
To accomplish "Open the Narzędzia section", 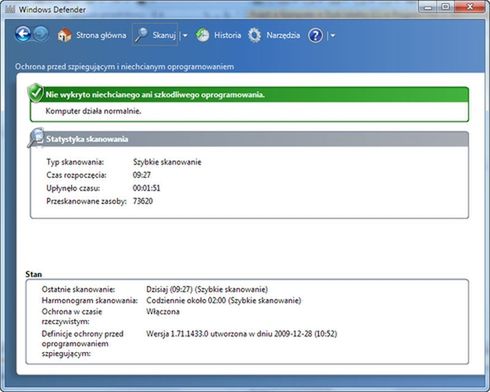I will click(x=283, y=35).
